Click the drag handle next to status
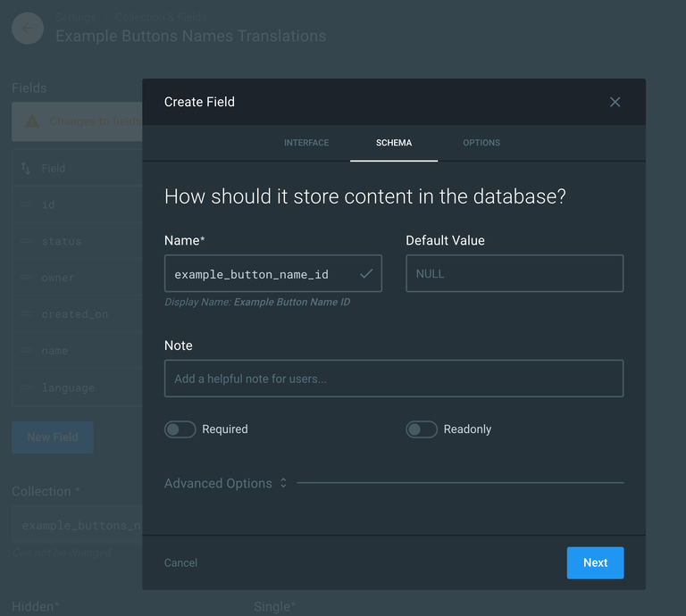Image resolution: width=686 pixels, height=616 pixels. point(25,241)
